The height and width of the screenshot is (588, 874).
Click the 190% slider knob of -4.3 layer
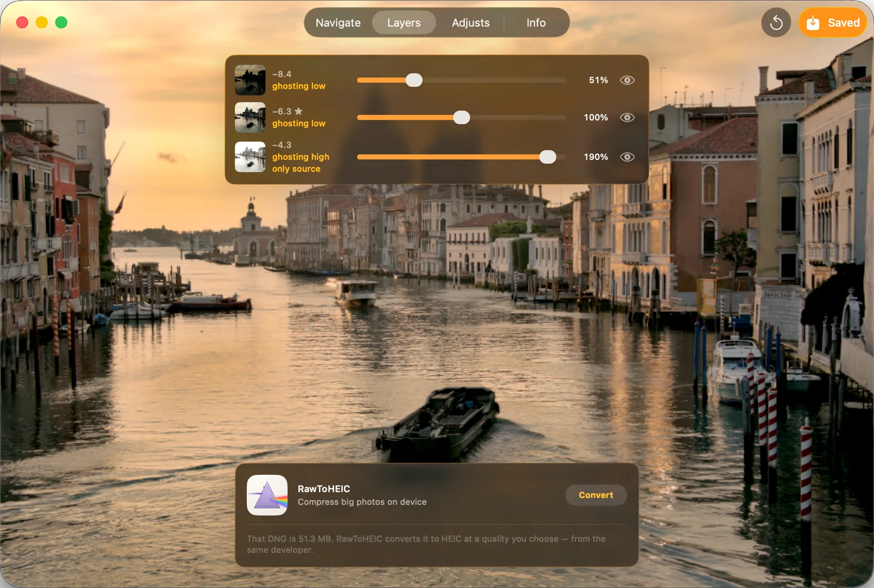[547, 157]
